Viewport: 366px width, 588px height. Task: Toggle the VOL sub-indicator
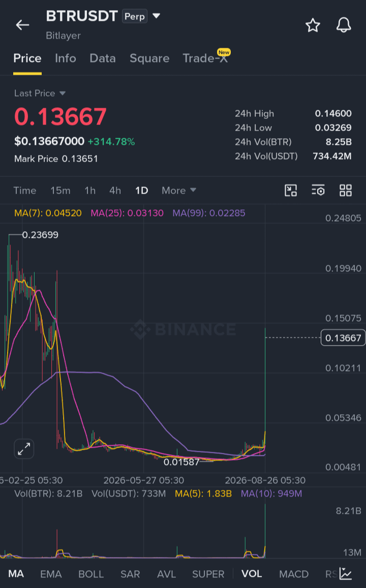(x=252, y=574)
